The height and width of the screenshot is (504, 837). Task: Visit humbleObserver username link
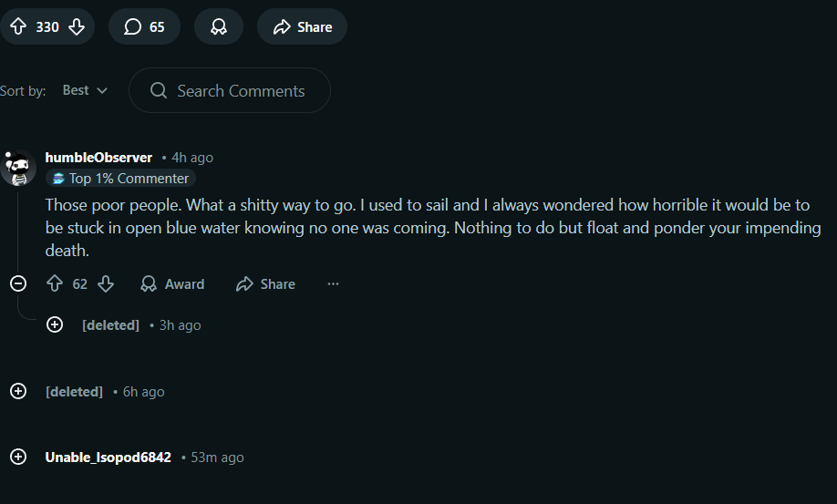click(x=98, y=158)
